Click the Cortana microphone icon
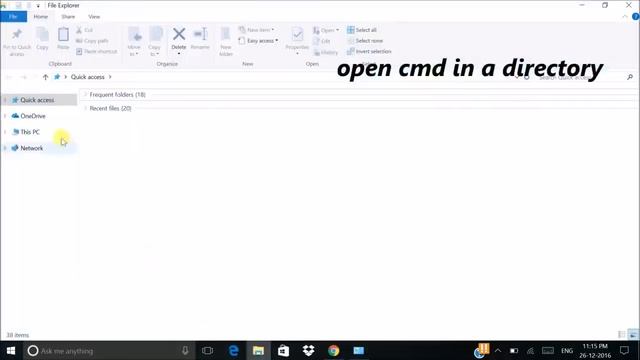 point(185,351)
